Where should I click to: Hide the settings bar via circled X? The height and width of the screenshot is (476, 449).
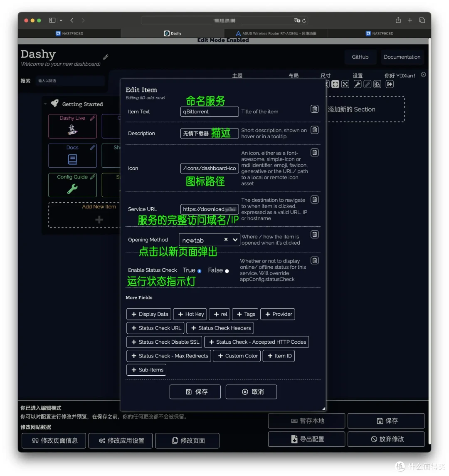(423, 74)
